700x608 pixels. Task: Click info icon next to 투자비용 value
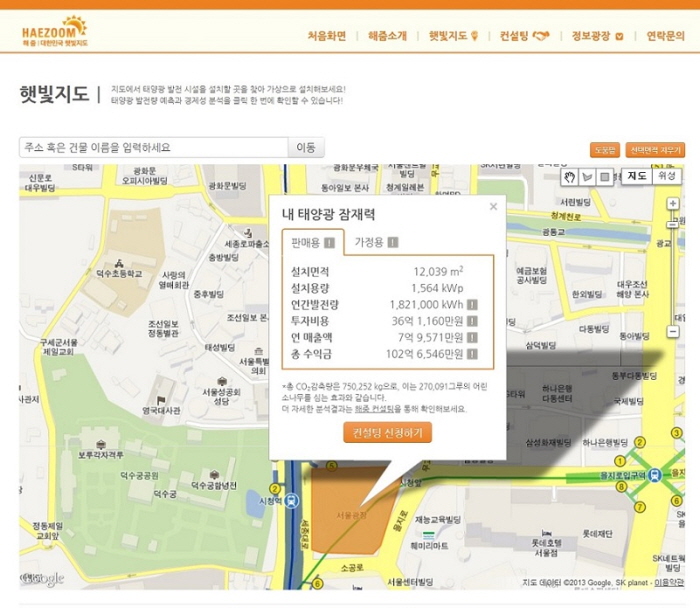click(x=472, y=321)
